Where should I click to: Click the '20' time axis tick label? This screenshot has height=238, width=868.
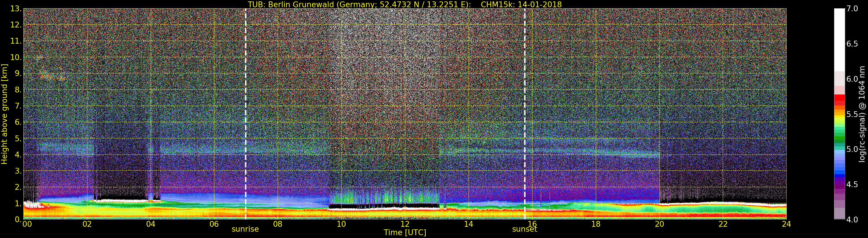point(659,224)
